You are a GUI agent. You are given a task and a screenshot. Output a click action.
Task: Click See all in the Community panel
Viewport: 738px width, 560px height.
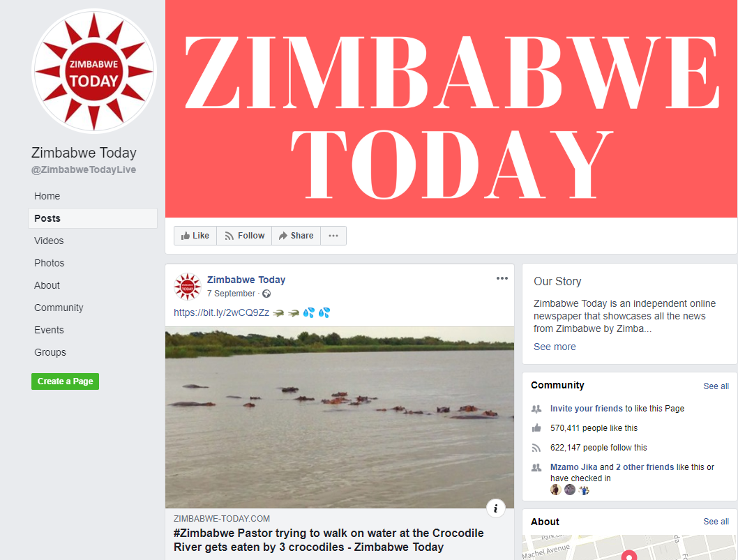point(716,386)
